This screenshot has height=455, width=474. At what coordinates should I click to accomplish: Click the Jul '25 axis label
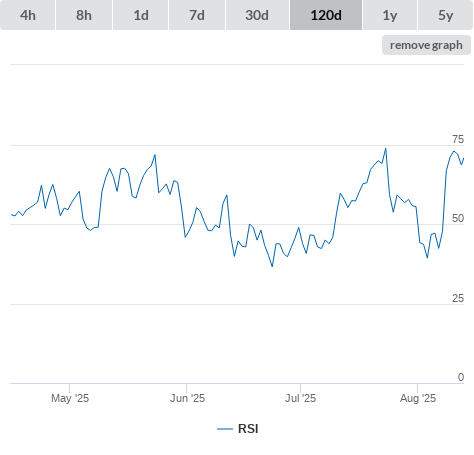(x=300, y=398)
